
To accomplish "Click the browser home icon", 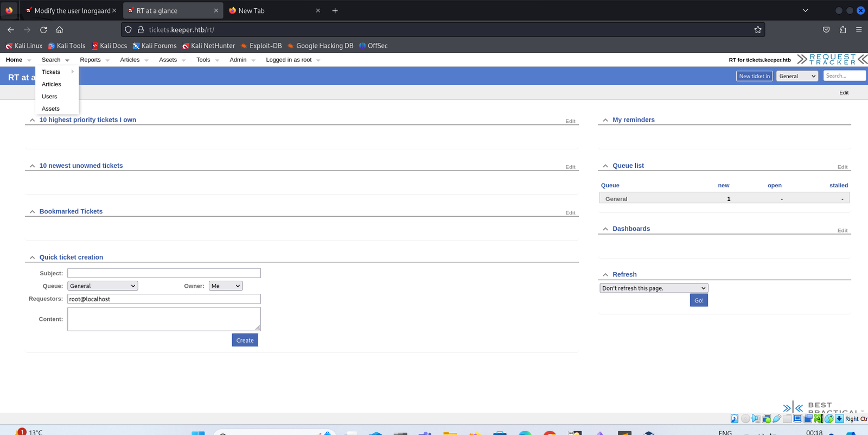I will (x=60, y=30).
